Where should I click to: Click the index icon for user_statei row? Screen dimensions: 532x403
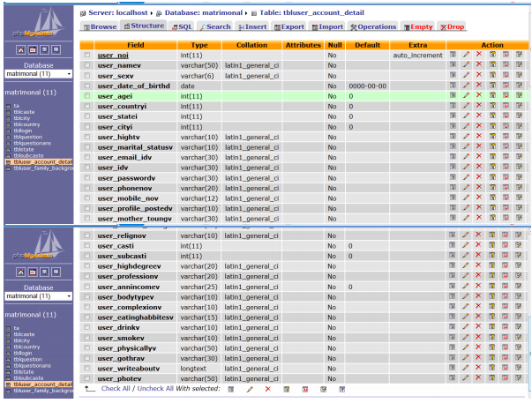(x=519, y=116)
